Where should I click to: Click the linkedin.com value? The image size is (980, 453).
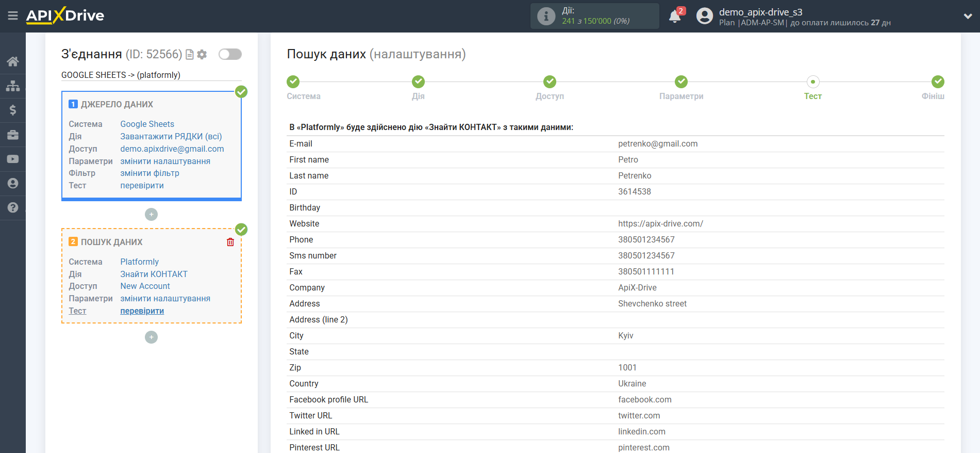point(641,432)
